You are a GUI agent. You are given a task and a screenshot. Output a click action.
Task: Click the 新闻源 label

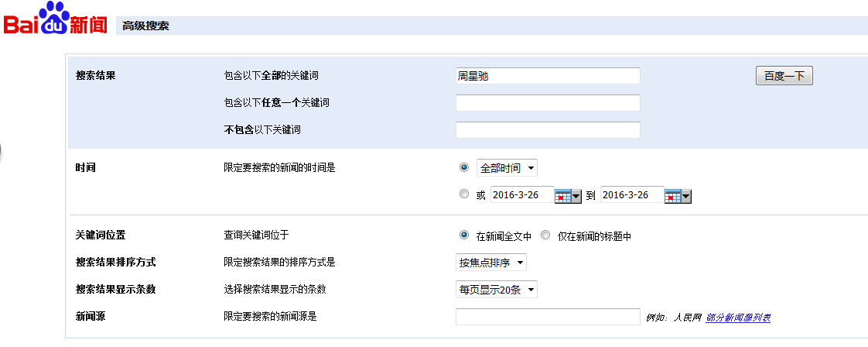click(x=91, y=317)
